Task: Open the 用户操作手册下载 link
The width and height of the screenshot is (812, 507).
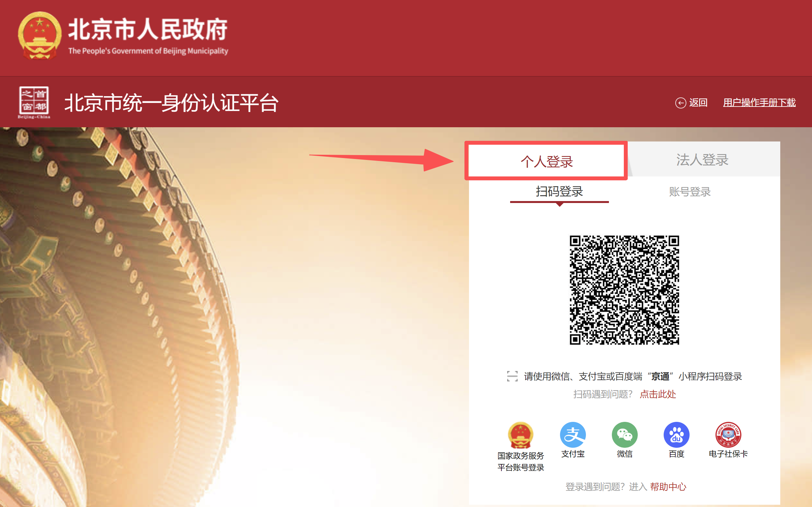Action: (759, 102)
